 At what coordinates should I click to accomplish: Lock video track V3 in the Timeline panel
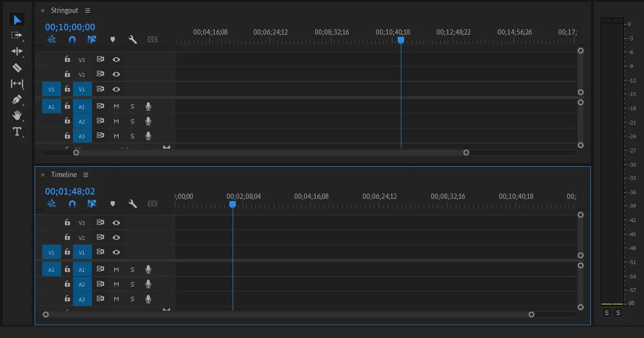(67, 222)
